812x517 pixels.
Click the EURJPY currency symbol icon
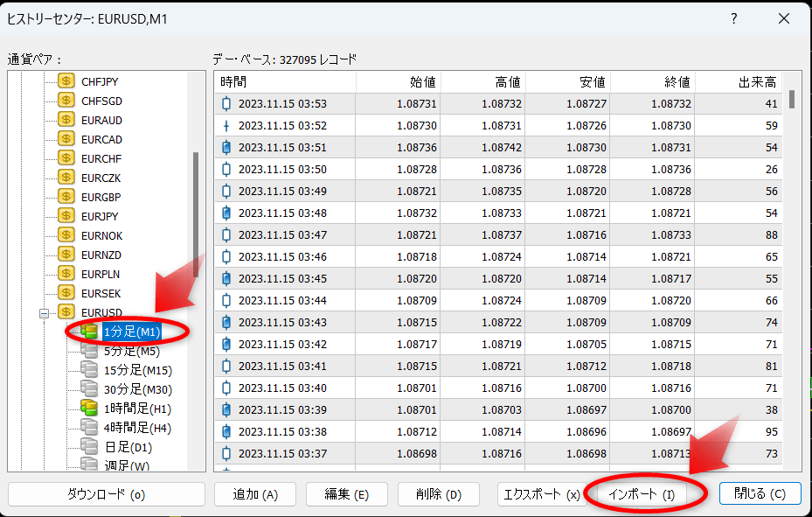tap(66, 216)
